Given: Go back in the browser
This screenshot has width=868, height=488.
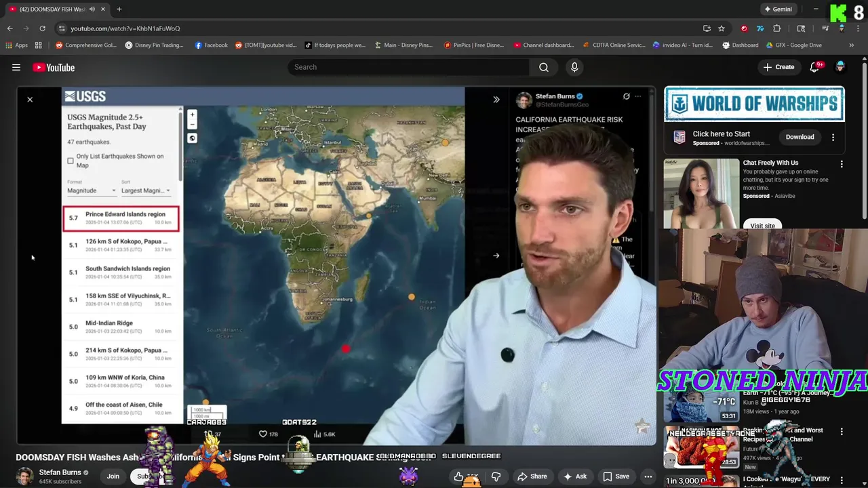Looking at the screenshot, I should pos(9,28).
